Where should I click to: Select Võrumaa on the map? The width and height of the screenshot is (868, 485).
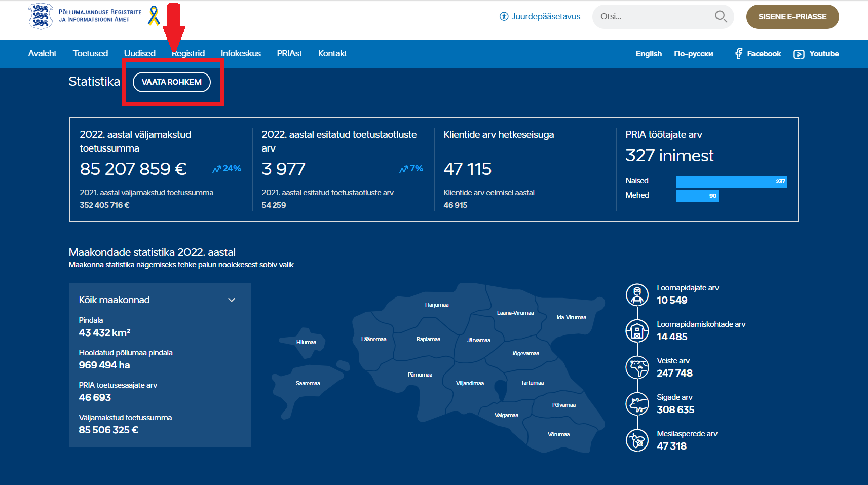(558, 434)
